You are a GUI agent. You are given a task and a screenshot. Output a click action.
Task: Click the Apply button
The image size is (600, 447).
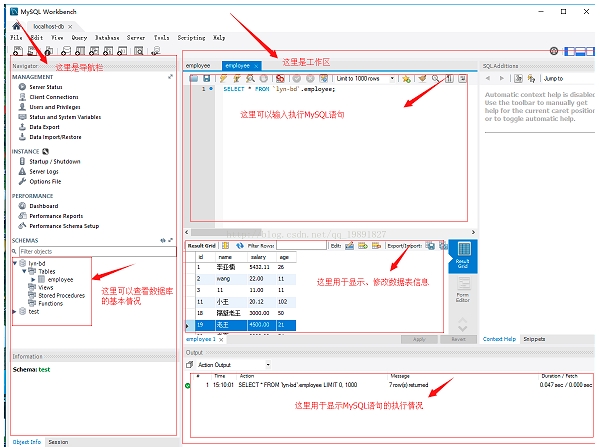(x=419, y=339)
